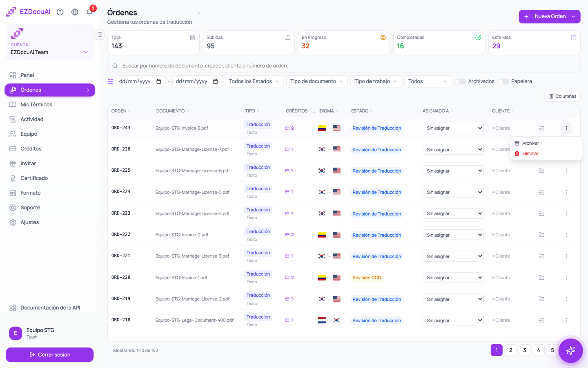Click folder icon for ORD-219
The height and width of the screenshot is (368, 588).
tap(541, 299)
